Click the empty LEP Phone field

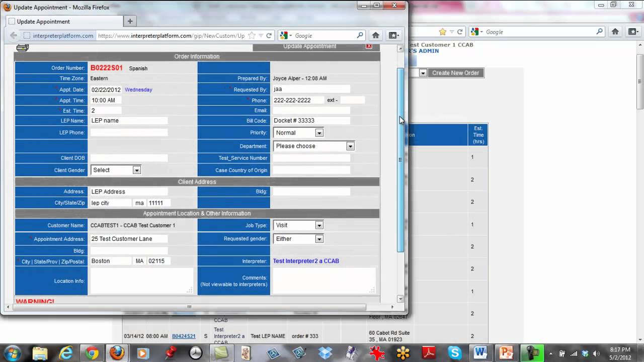click(x=129, y=132)
